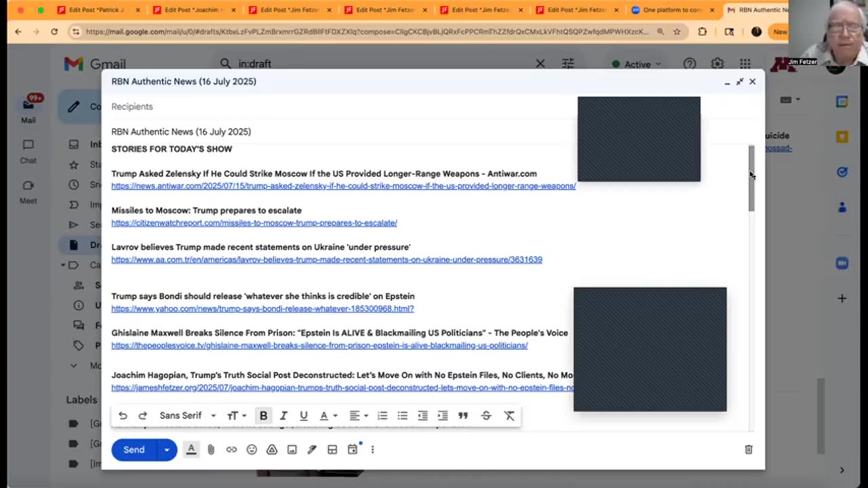Apply quote block formatting
Image resolution: width=868 pixels, height=488 pixels.
pos(463,415)
